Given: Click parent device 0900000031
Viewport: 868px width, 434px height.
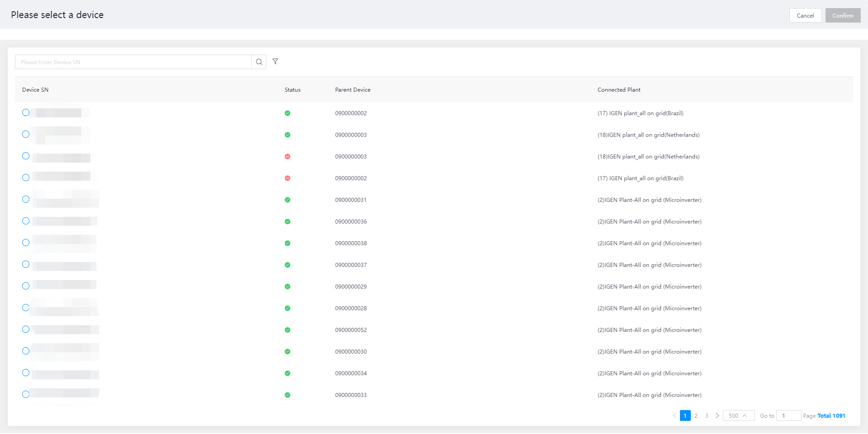Looking at the screenshot, I should pos(351,200).
